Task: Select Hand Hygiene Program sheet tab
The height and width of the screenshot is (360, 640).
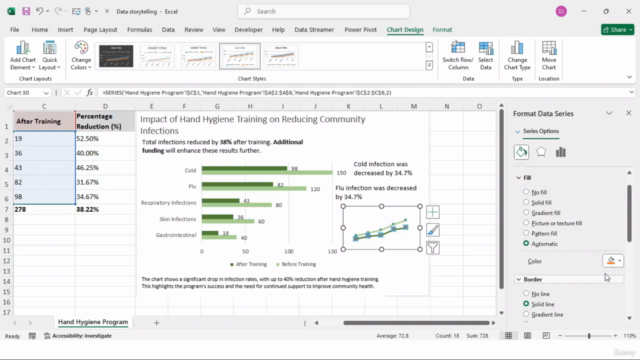Action: 93,322
